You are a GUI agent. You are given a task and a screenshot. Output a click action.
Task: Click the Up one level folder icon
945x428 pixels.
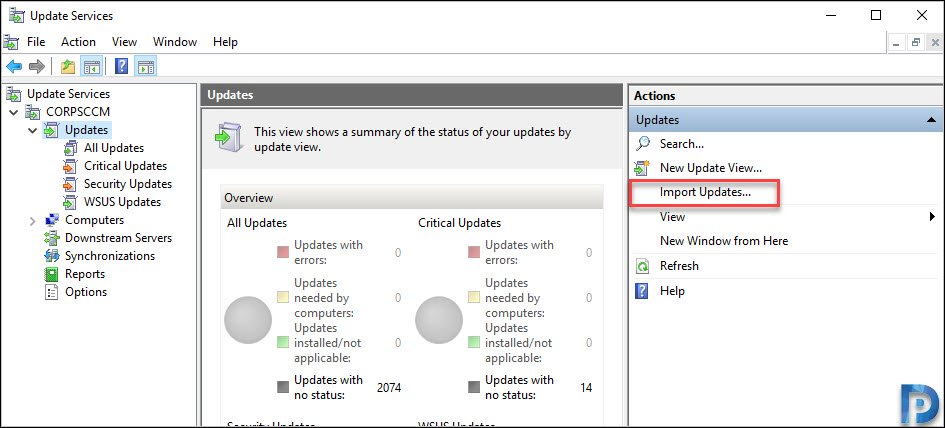coord(68,66)
